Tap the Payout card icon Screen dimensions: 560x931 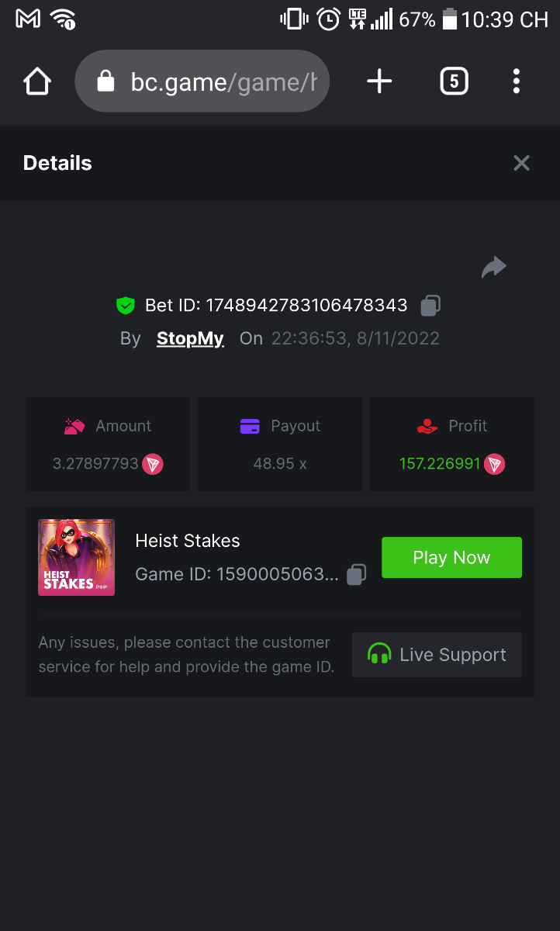(250, 426)
